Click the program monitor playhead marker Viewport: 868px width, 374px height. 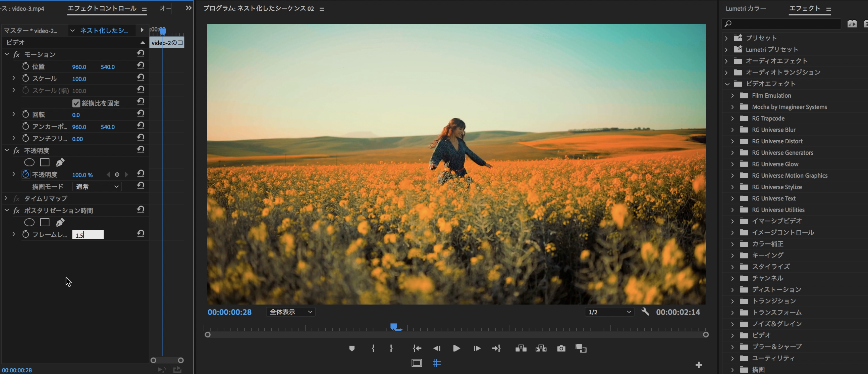coord(393,326)
